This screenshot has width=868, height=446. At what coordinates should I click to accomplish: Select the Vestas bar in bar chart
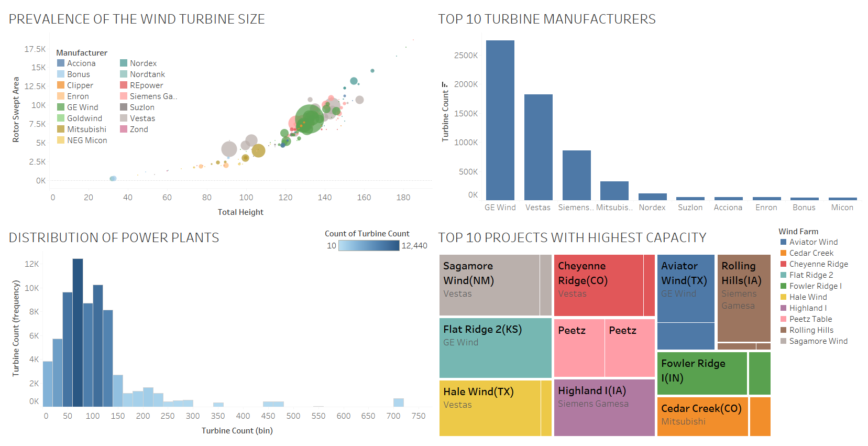(x=539, y=147)
